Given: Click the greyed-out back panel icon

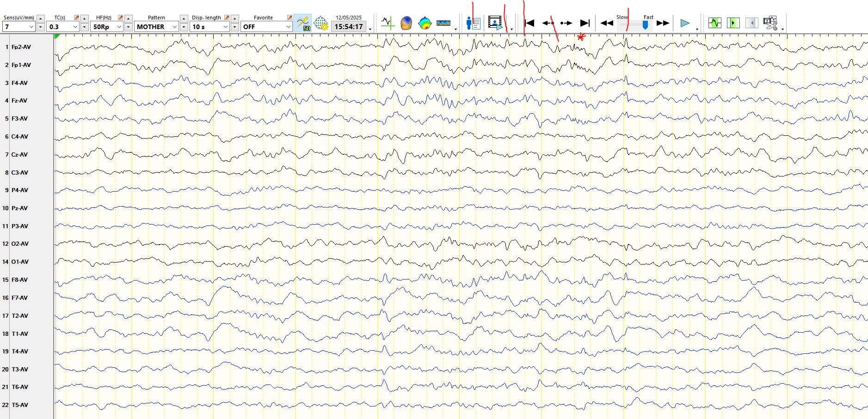Looking at the screenshot, I should tap(752, 23).
